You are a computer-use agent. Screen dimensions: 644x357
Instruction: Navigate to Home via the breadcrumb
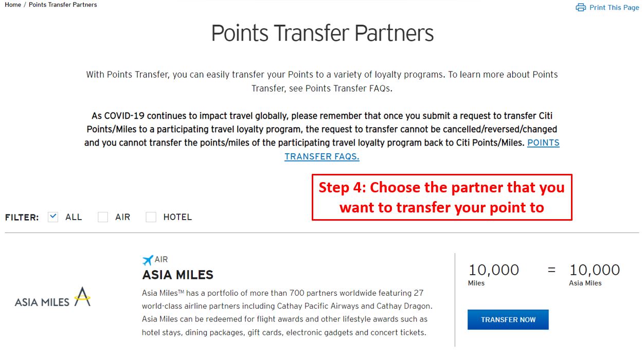click(12, 5)
